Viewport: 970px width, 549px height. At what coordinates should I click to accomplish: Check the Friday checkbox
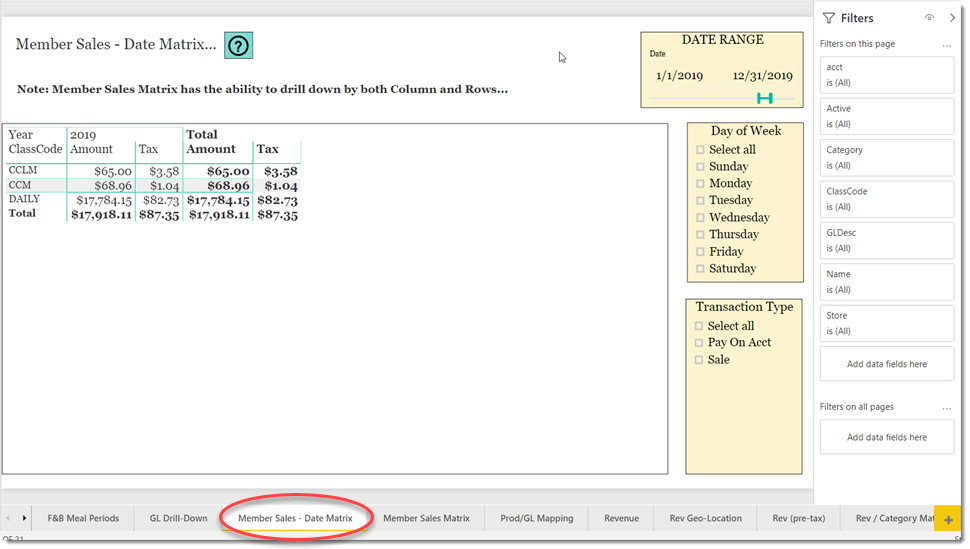coord(700,251)
